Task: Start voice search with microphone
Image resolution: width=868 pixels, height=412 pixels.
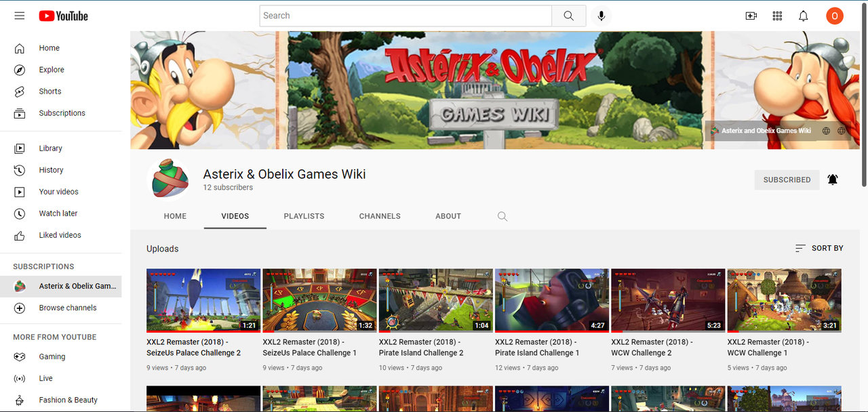Action: point(601,16)
